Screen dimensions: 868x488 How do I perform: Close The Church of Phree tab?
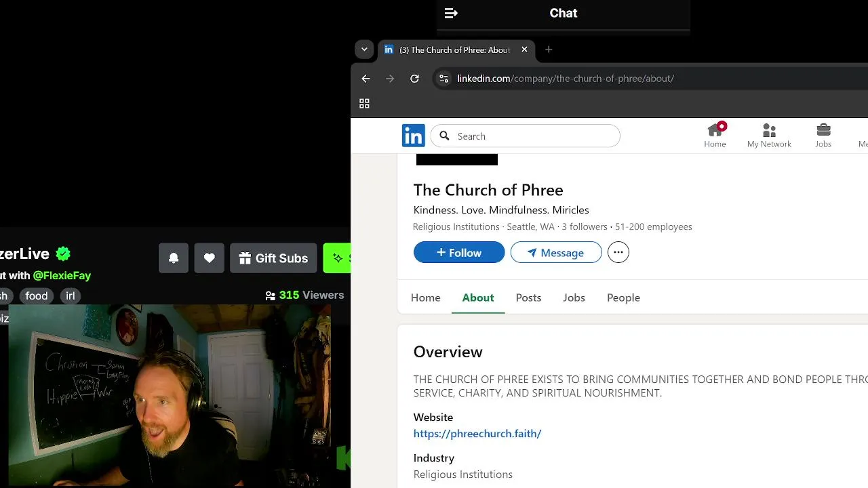tap(524, 49)
